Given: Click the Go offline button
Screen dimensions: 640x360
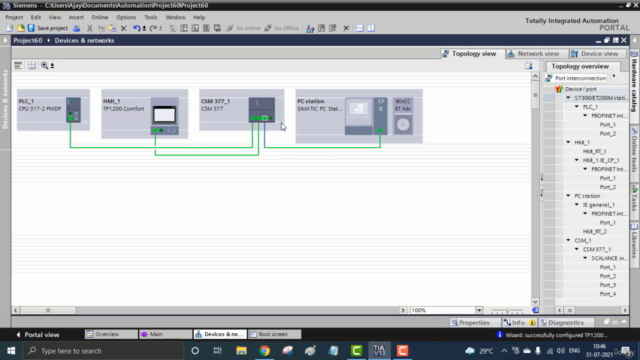Looking at the screenshot, I should [x=282, y=28].
